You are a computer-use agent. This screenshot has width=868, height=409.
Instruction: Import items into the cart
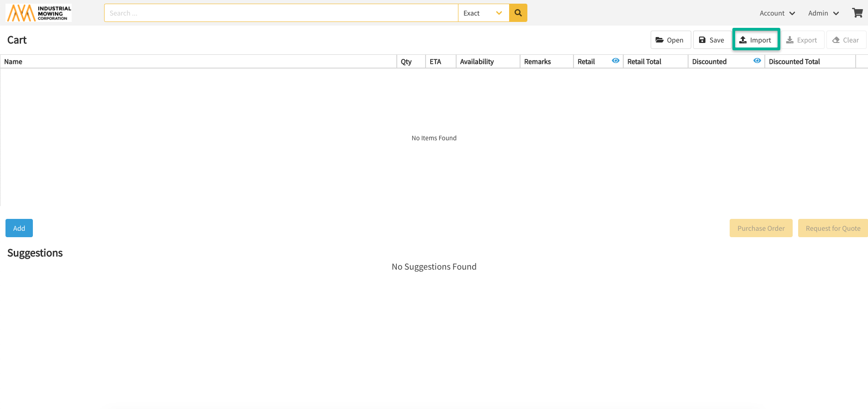[x=756, y=40]
